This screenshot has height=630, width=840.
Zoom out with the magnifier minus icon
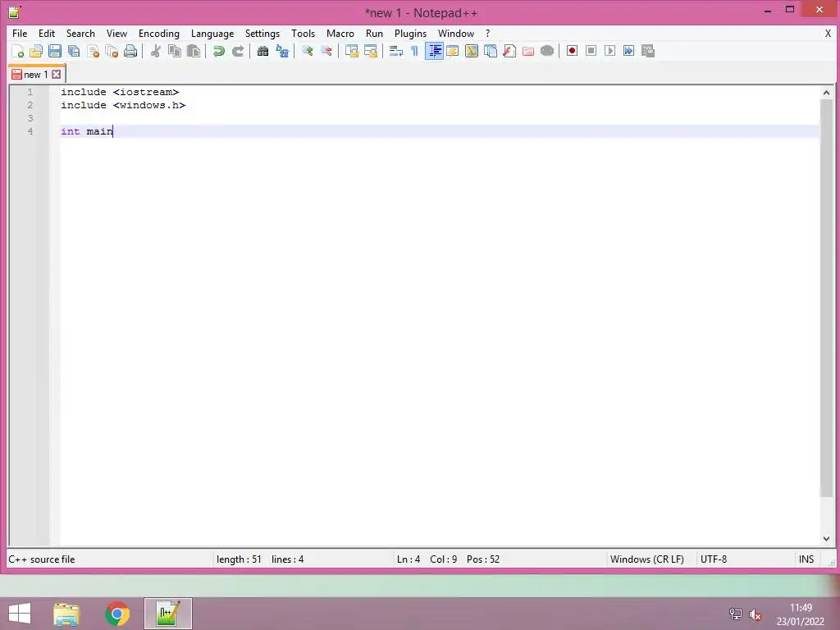click(x=326, y=51)
